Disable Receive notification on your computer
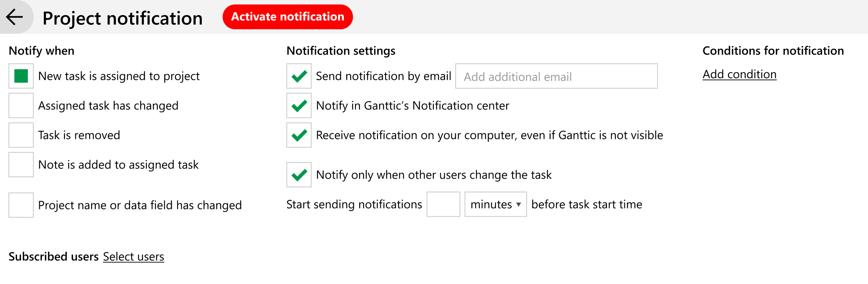Image resolution: width=868 pixels, height=284 pixels. pyautogui.click(x=299, y=135)
